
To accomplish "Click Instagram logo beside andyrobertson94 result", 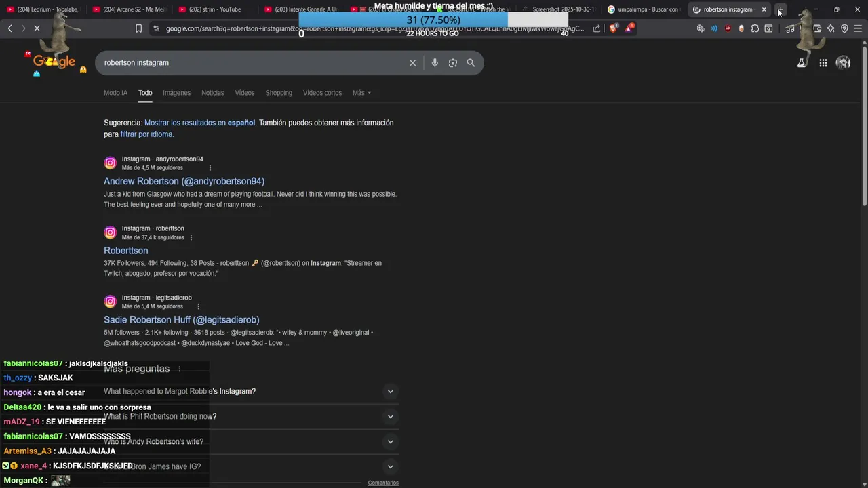I will 110,163.
